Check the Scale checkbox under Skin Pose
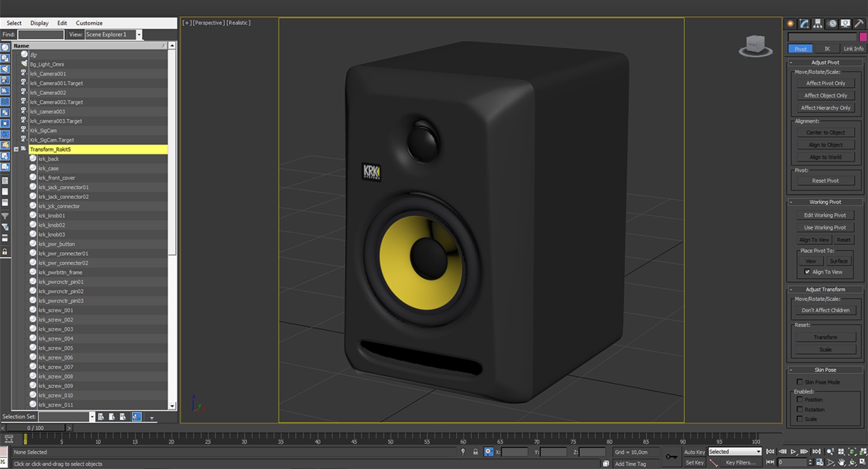 [799, 419]
